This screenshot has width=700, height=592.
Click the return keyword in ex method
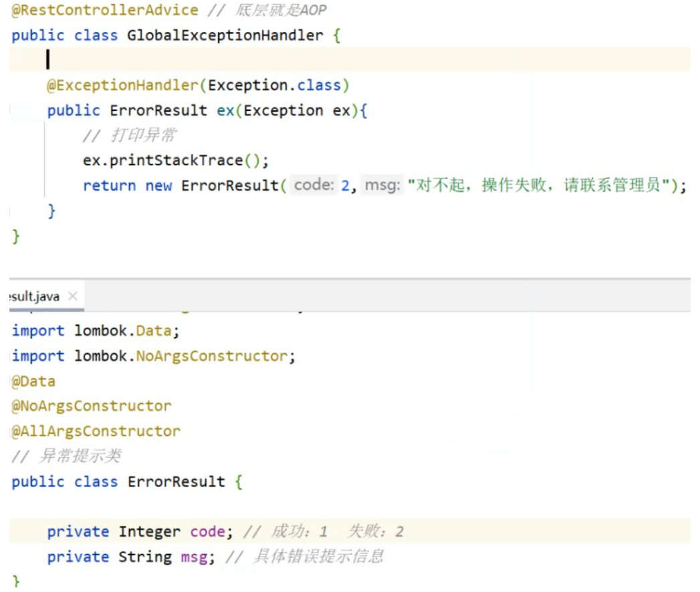tap(110, 185)
